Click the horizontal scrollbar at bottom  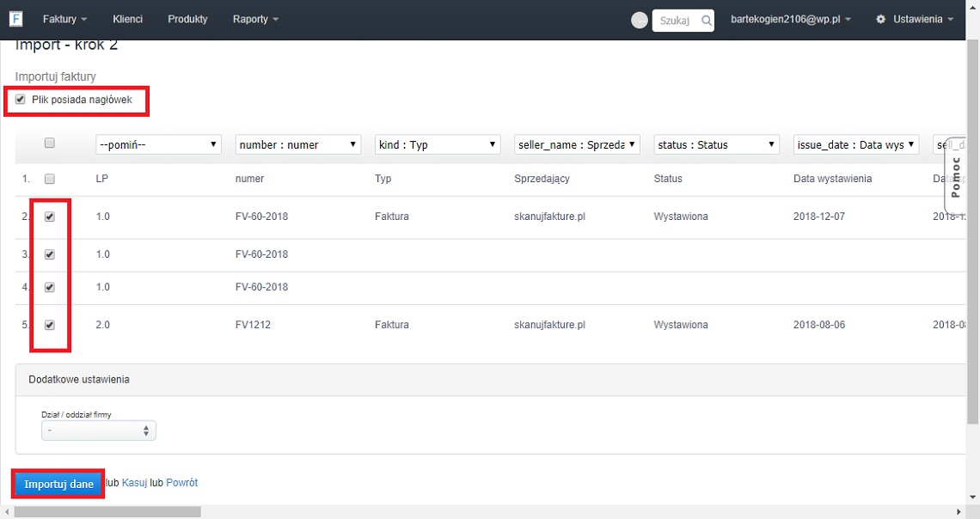107,512
